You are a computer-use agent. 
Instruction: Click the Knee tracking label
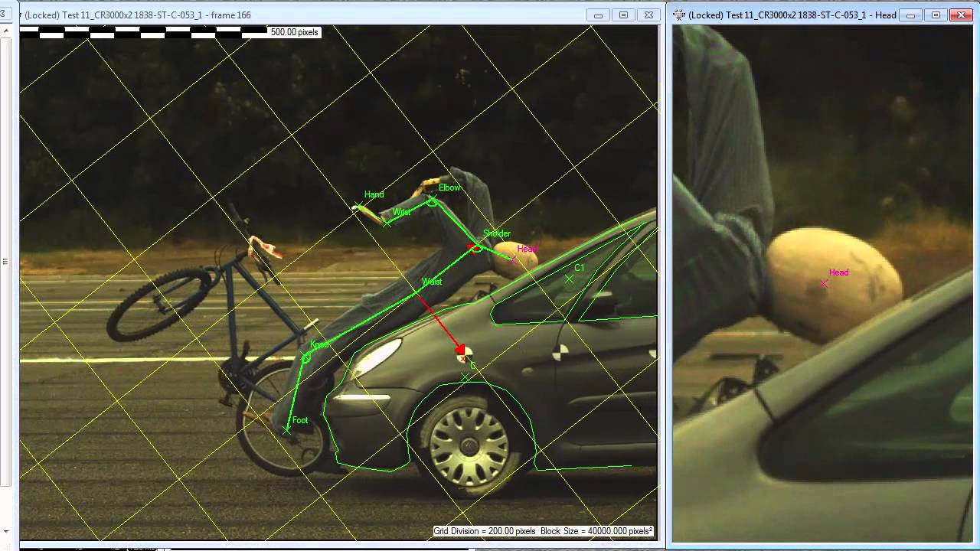pos(319,344)
